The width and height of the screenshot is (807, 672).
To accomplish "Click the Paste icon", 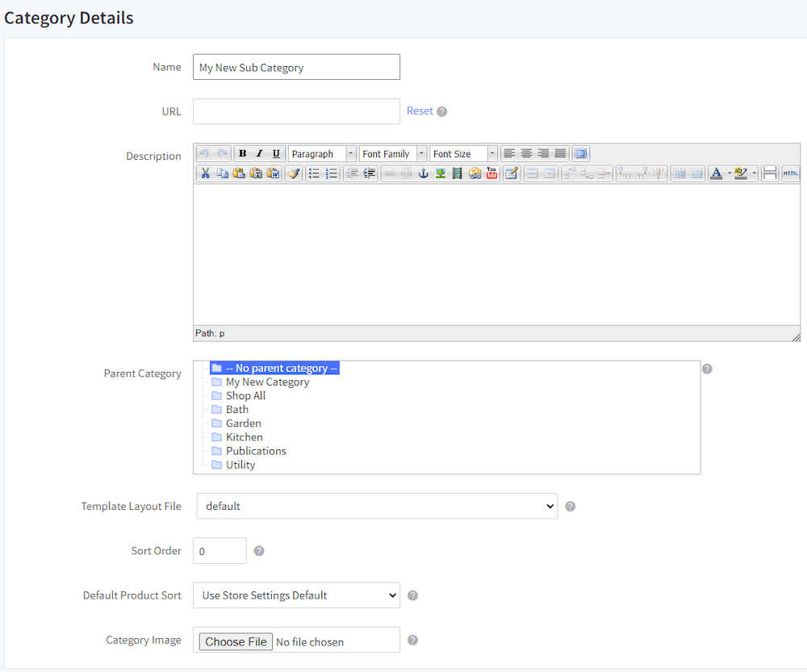I will click(239, 173).
